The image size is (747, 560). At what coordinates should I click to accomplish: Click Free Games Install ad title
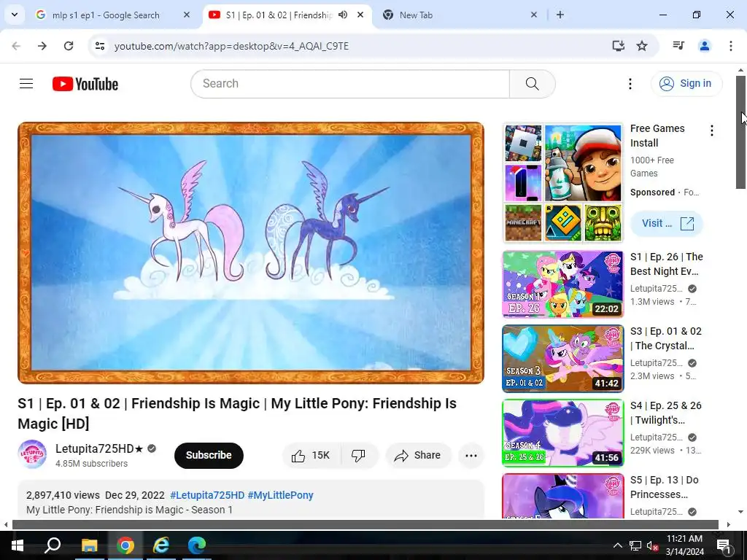657,136
